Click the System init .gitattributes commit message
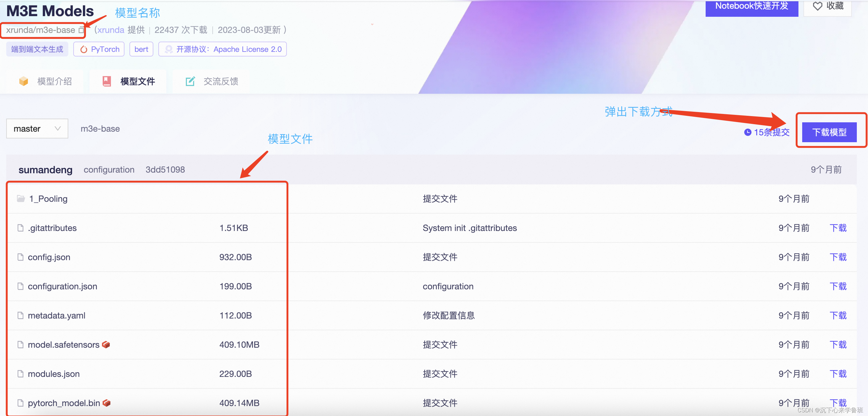868x416 pixels. pos(470,228)
